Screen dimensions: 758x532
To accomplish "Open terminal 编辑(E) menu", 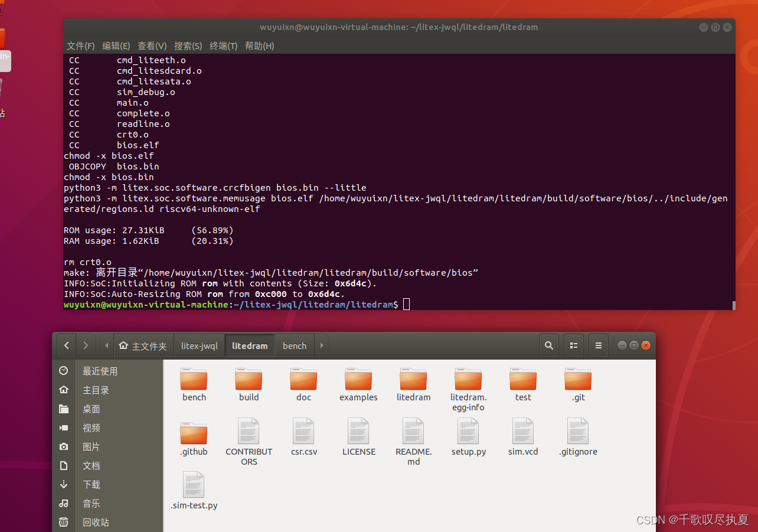I will (116, 45).
